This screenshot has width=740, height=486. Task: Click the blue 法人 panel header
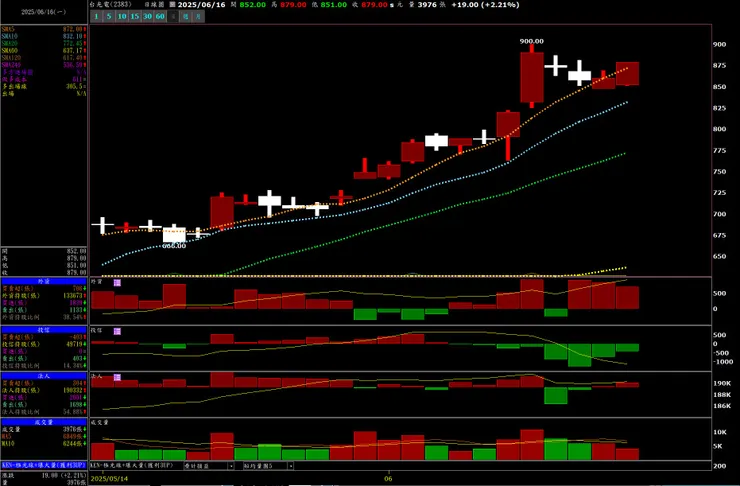[44, 376]
